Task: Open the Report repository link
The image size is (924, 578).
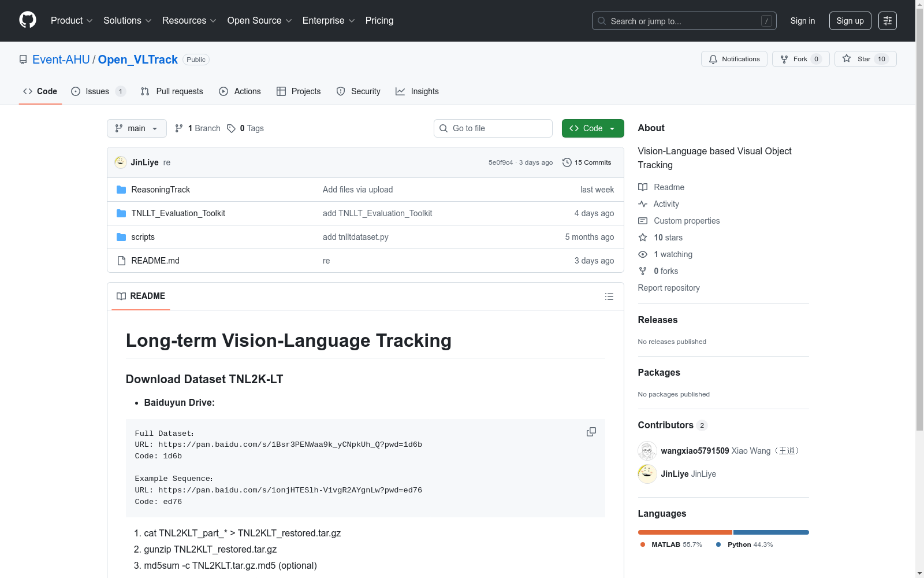Action: (x=669, y=288)
